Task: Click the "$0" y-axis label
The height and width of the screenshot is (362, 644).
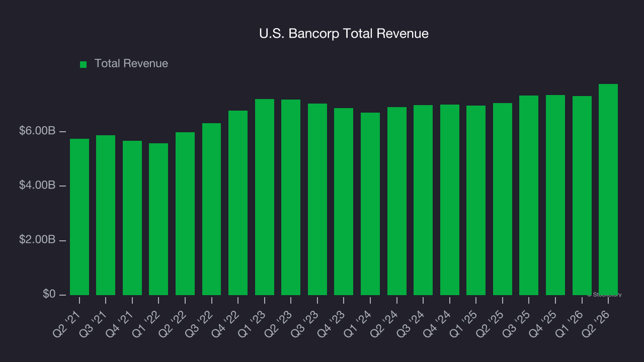Action: click(x=49, y=294)
